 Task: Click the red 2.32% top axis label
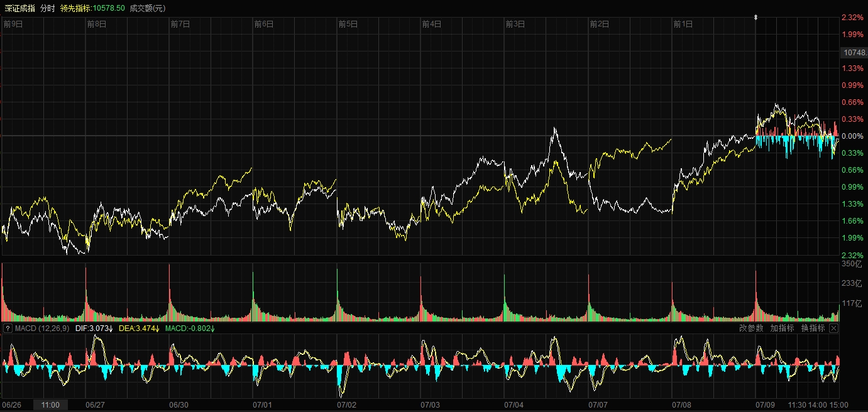click(852, 17)
